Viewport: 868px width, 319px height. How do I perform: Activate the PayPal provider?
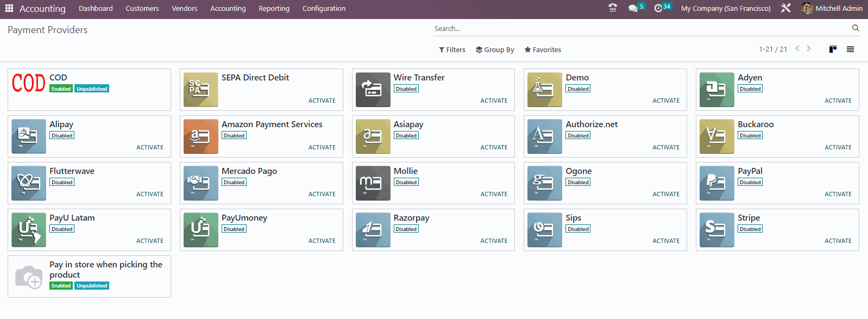point(838,194)
